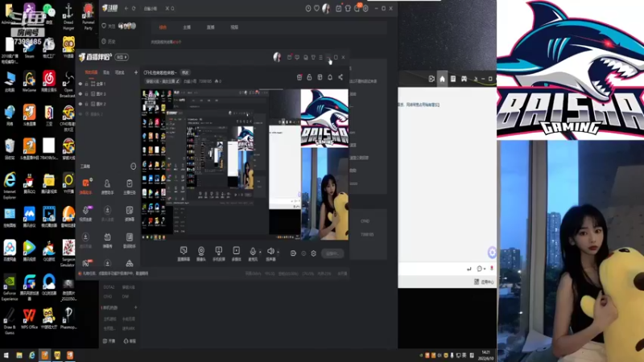Click the webcam image in the stream preview
This screenshot has height=362, width=644.
pos(324,194)
